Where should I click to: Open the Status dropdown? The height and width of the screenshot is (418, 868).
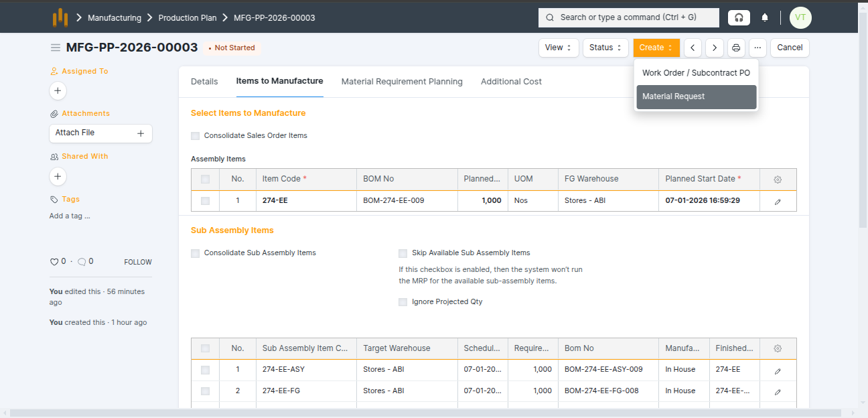605,48
